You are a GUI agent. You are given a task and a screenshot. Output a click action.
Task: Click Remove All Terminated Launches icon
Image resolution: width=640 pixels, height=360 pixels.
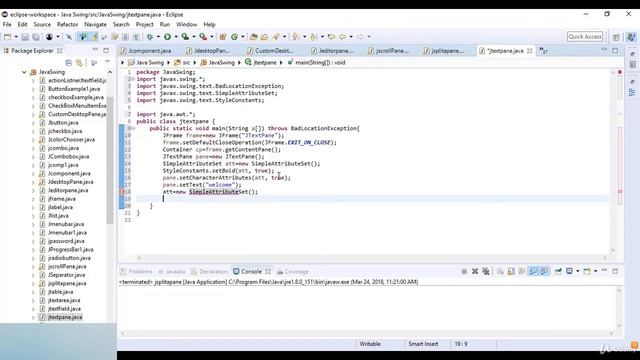pos(486,271)
